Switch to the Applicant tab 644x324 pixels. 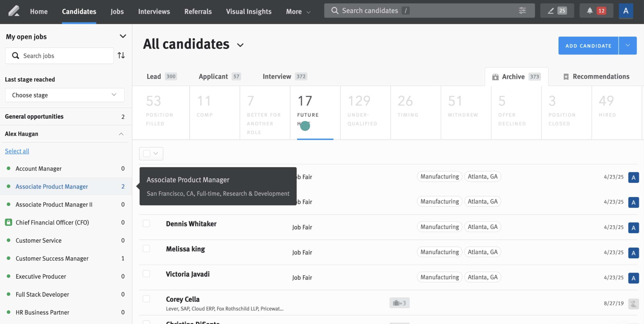[x=220, y=76]
